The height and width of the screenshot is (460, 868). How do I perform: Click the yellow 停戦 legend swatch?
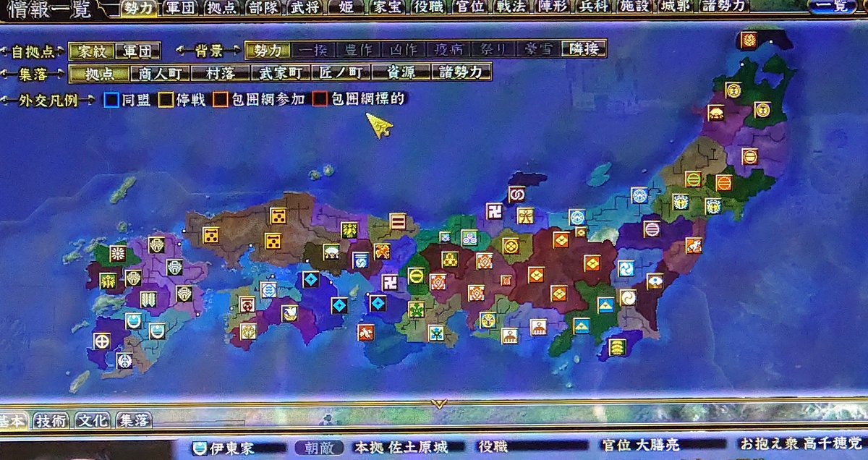click(166, 98)
